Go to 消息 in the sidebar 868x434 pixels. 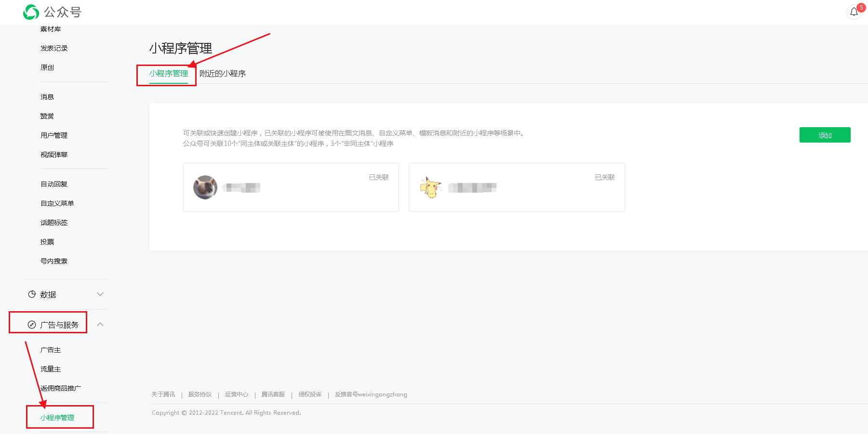[47, 97]
